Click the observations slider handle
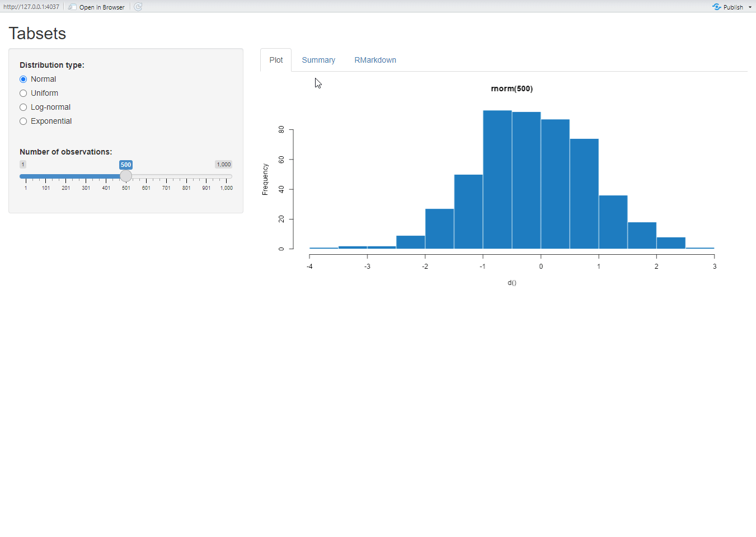756x537 pixels. [126, 176]
